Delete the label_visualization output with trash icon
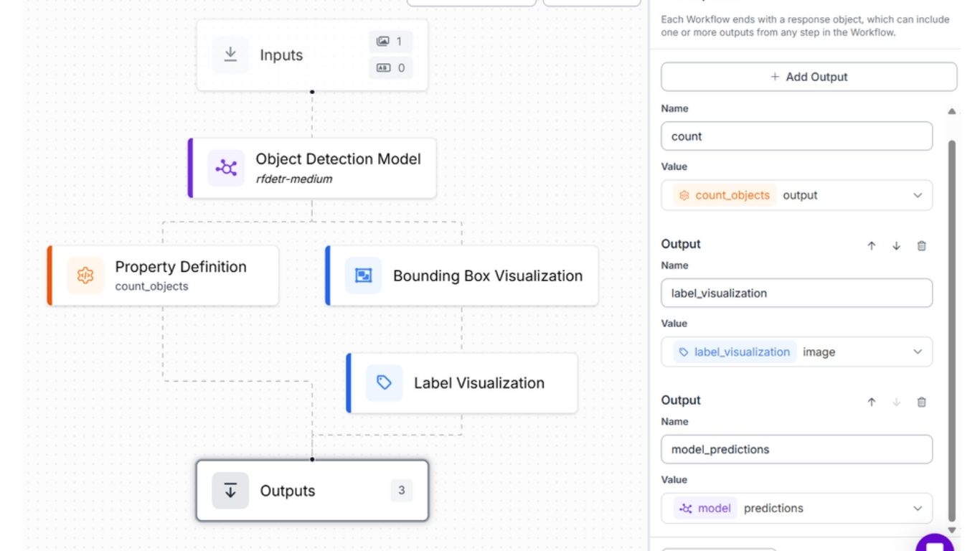This screenshot has width=980, height=551. click(921, 245)
